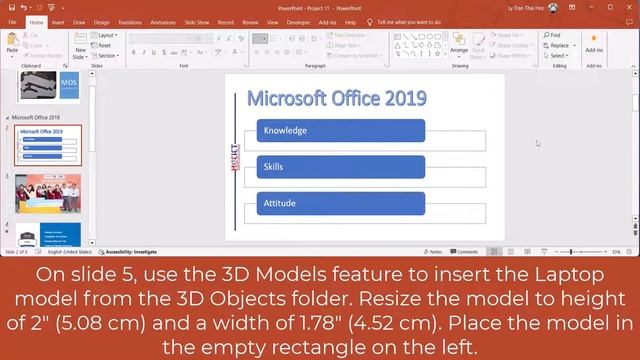
Task: Click the Attitude blue shape on slide
Action: pos(341,203)
